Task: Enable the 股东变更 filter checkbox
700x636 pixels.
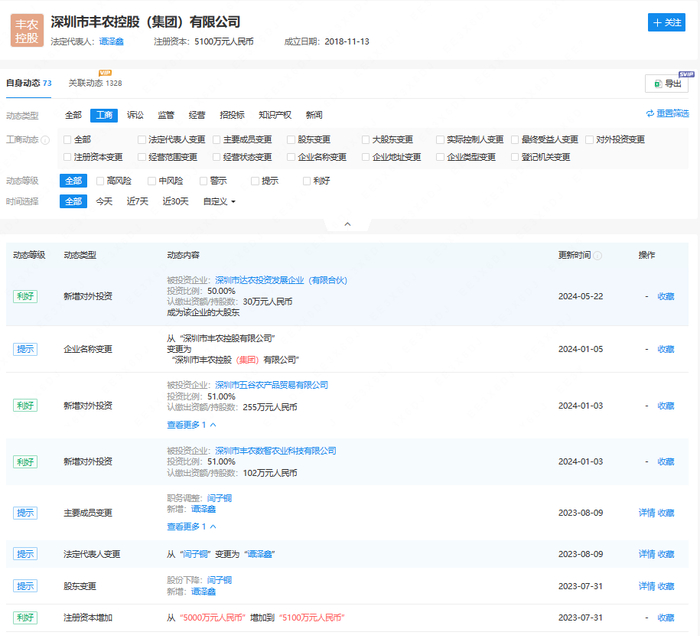Action: [292, 140]
